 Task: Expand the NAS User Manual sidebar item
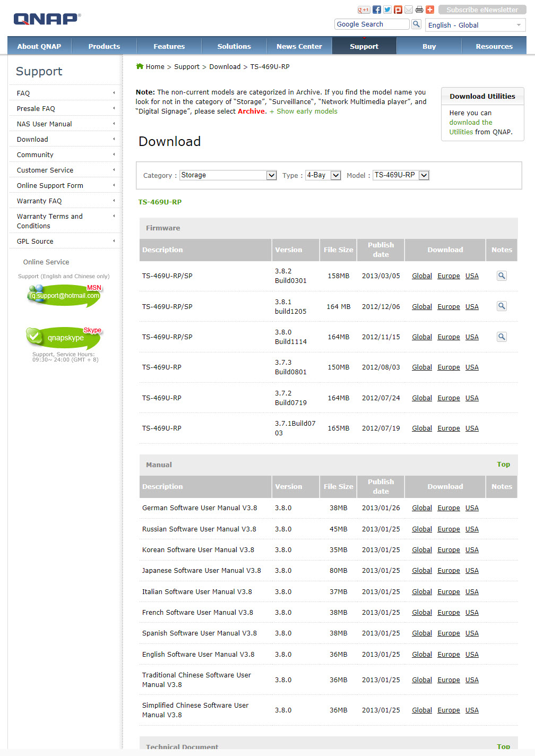[65, 124]
